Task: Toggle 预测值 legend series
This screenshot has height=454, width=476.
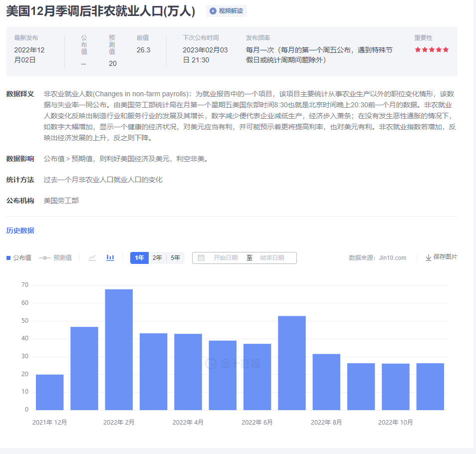Action: point(55,257)
